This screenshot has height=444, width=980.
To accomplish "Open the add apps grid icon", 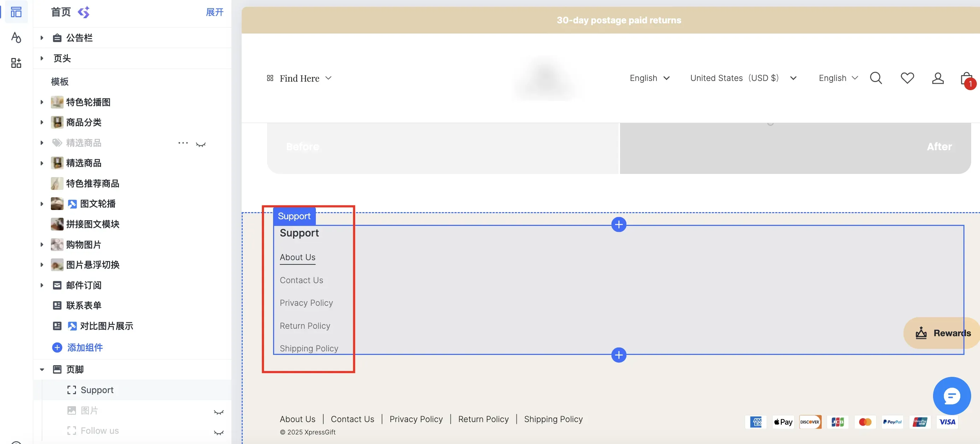I will [x=16, y=63].
